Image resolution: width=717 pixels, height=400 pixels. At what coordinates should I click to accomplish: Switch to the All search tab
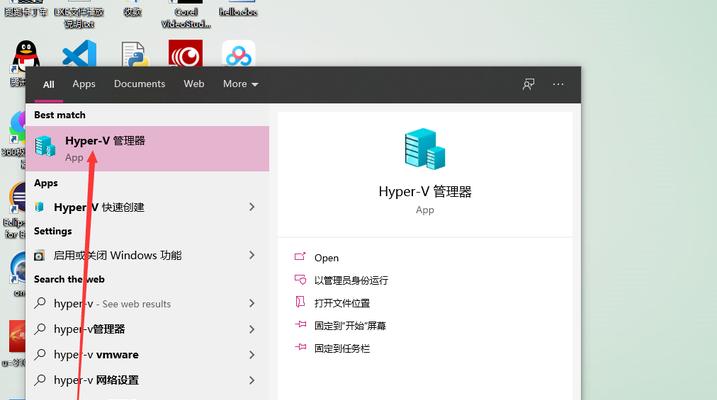click(48, 85)
